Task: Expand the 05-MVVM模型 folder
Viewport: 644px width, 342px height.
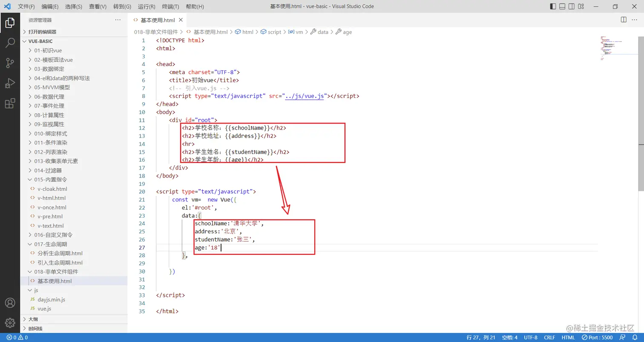Action: click(x=74, y=87)
